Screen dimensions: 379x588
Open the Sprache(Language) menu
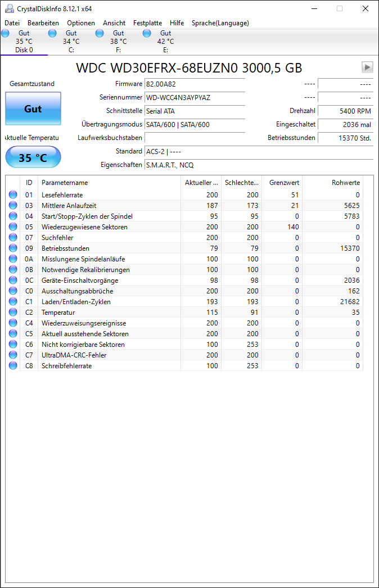(220, 23)
